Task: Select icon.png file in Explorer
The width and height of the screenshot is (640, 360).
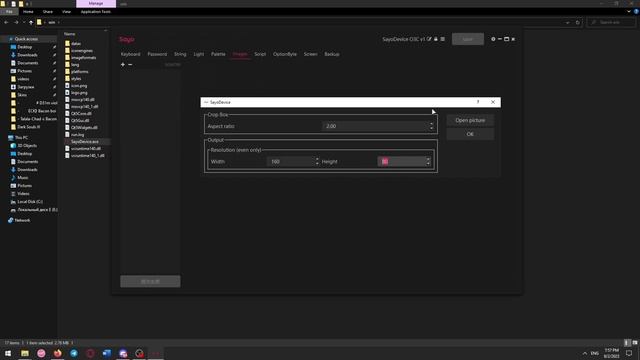Action: point(79,86)
